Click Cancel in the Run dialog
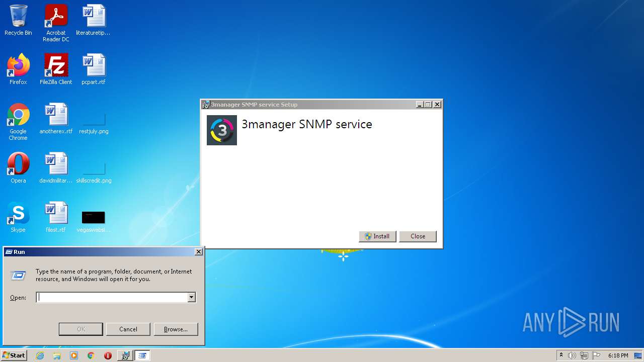The width and height of the screenshot is (644, 362). (x=128, y=329)
